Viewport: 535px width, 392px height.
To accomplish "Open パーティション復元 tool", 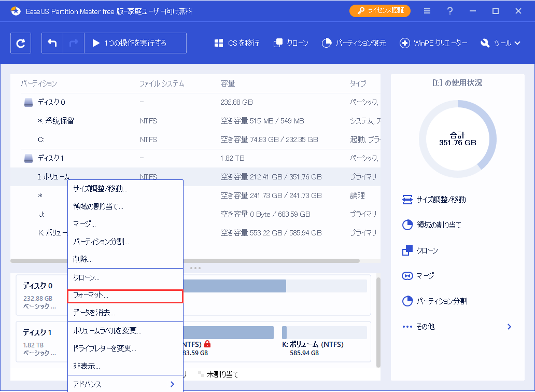I will [x=354, y=43].
